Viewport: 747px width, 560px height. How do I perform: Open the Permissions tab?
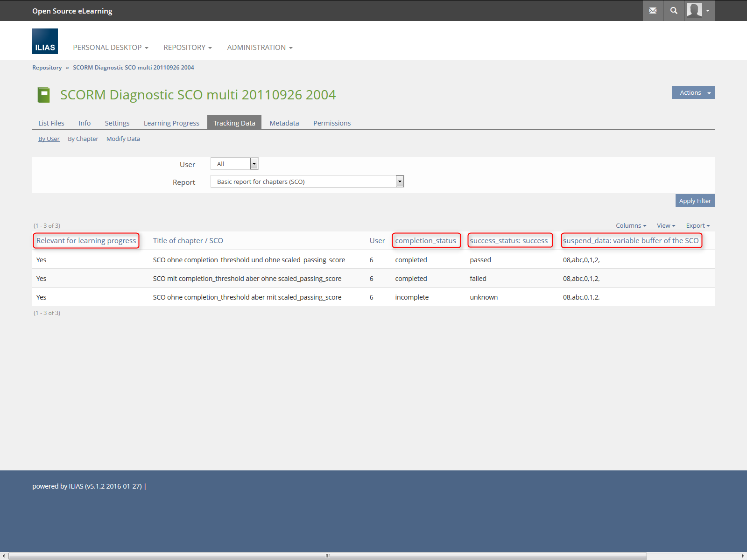tap(331, 123)
